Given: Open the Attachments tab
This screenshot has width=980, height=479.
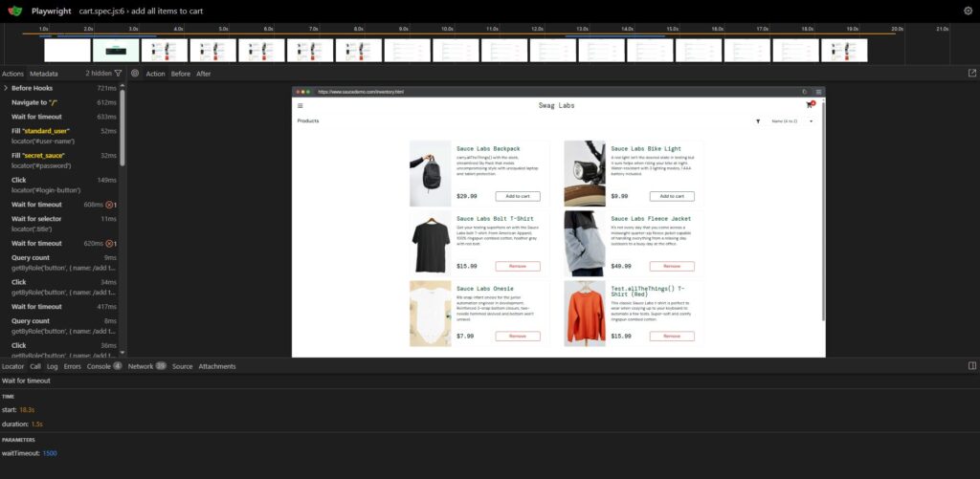Looking at the screenshot, I should (x=217, y=366).
